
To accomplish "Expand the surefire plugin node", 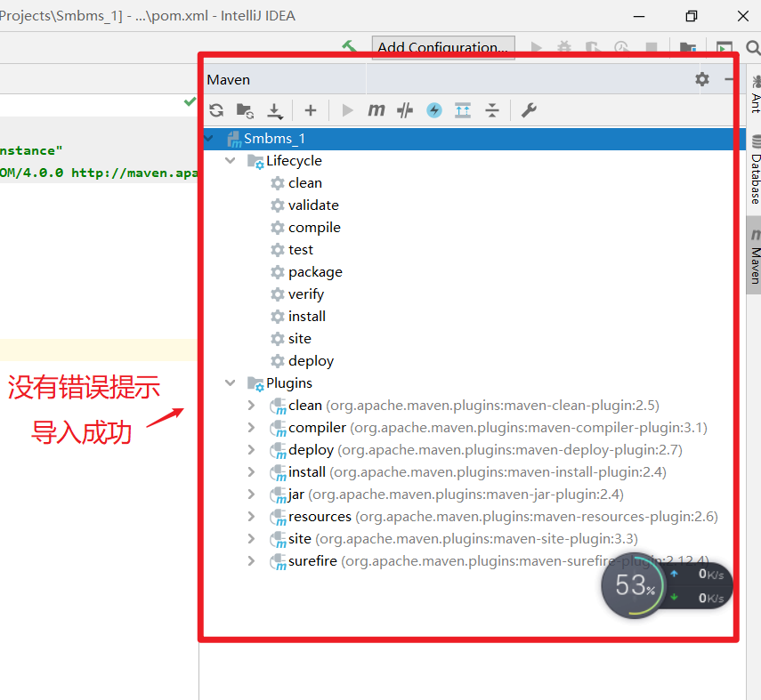I will (x=251, y=561).
